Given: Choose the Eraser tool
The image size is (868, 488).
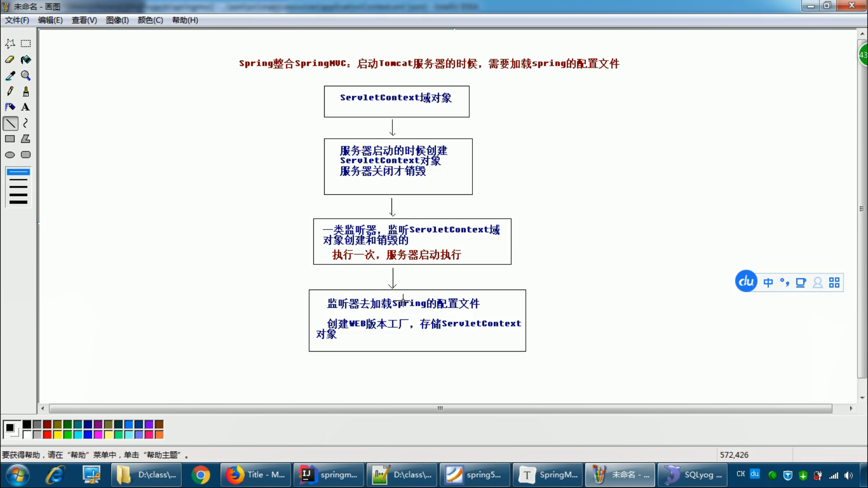Looking at the screenshot, I should click(x=10, y=59).
